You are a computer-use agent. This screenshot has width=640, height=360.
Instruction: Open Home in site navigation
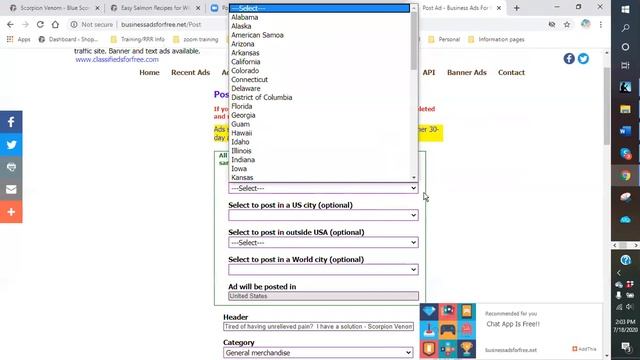point(149,72)
